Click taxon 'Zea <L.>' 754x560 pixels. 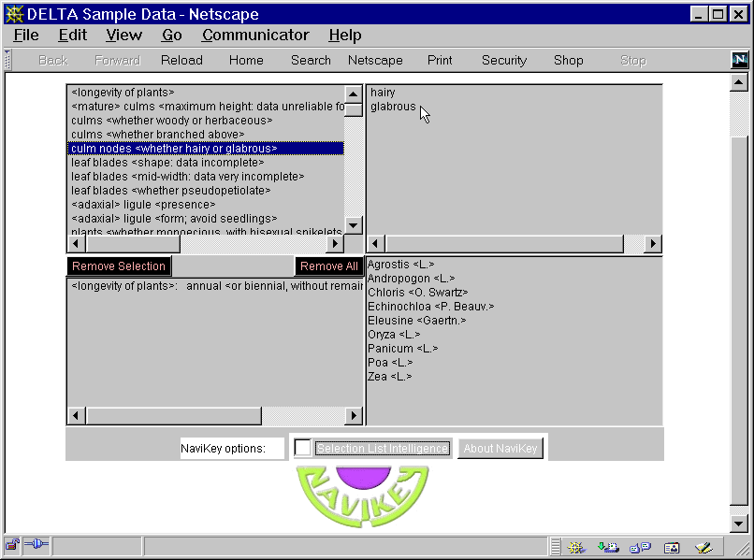[x=389, y=377]
